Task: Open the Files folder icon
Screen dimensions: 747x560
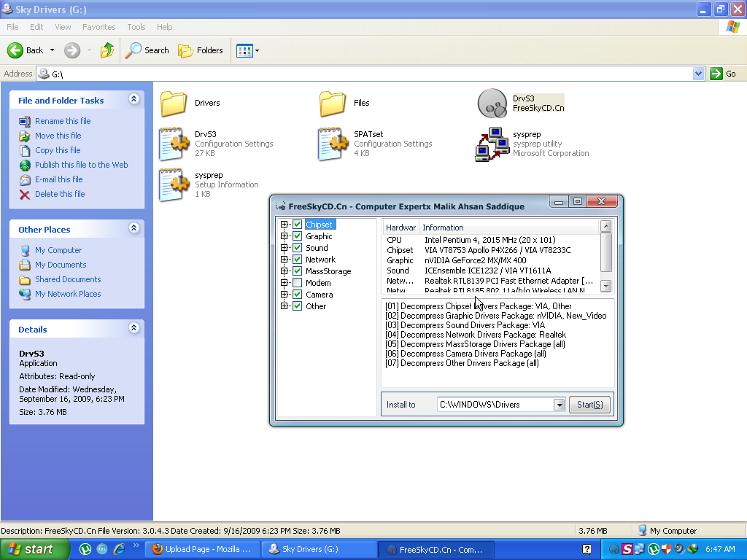Action: click(333, 104)
